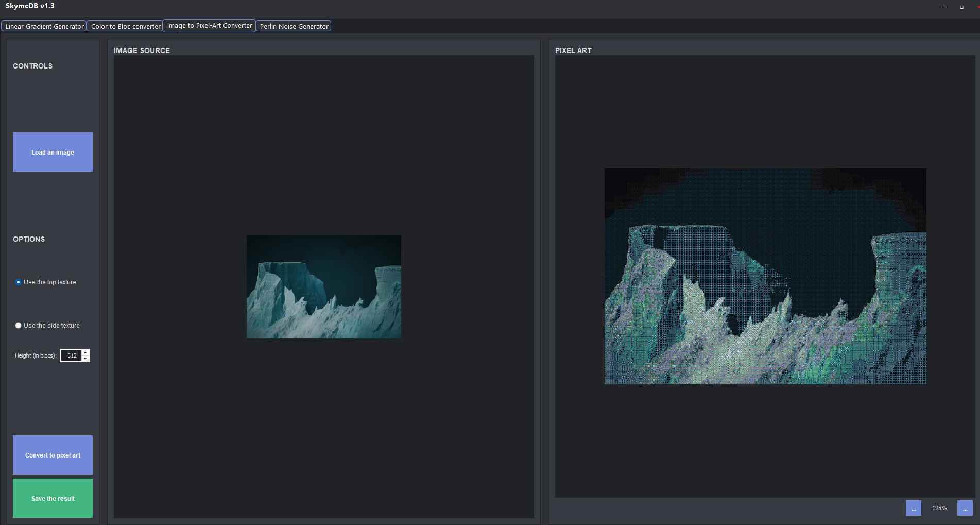The image size is (980, 525).
Task: Focus the Height (in blocs) input field
Action: point(71,355)
